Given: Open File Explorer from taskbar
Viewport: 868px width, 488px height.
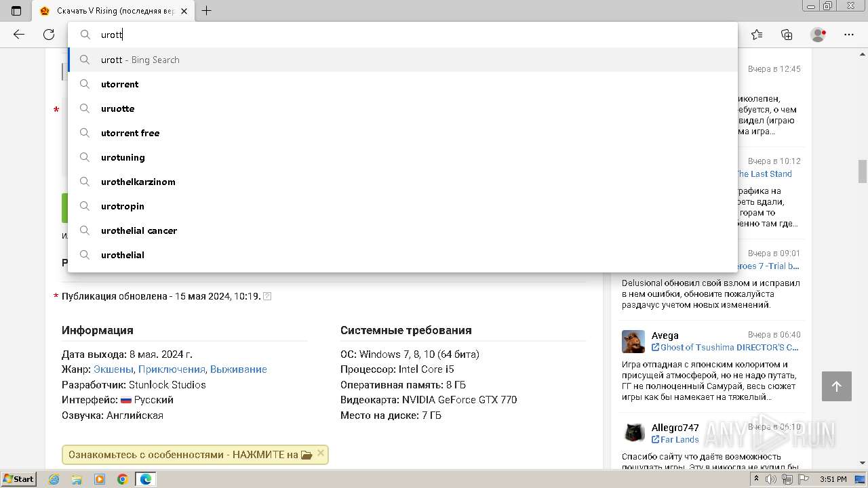Looking at the screenshot, I should coord(77,479).
